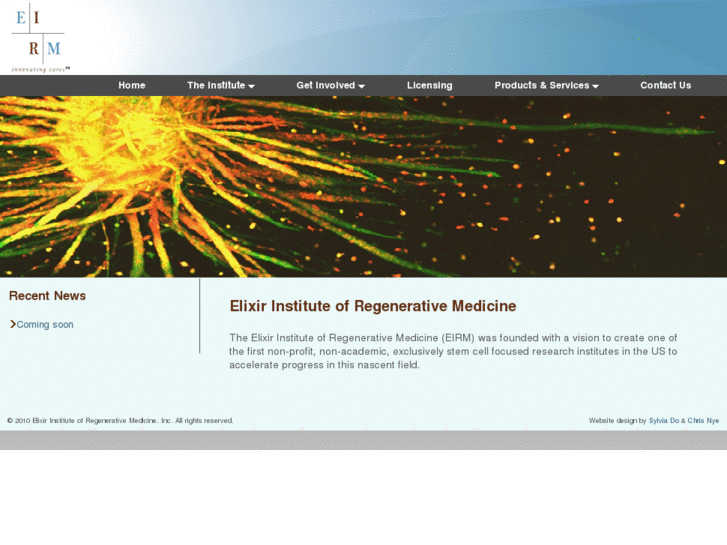Visit Chris Nye's website link
This screenshot has height=545, width=727.
[x=703, y=421]
